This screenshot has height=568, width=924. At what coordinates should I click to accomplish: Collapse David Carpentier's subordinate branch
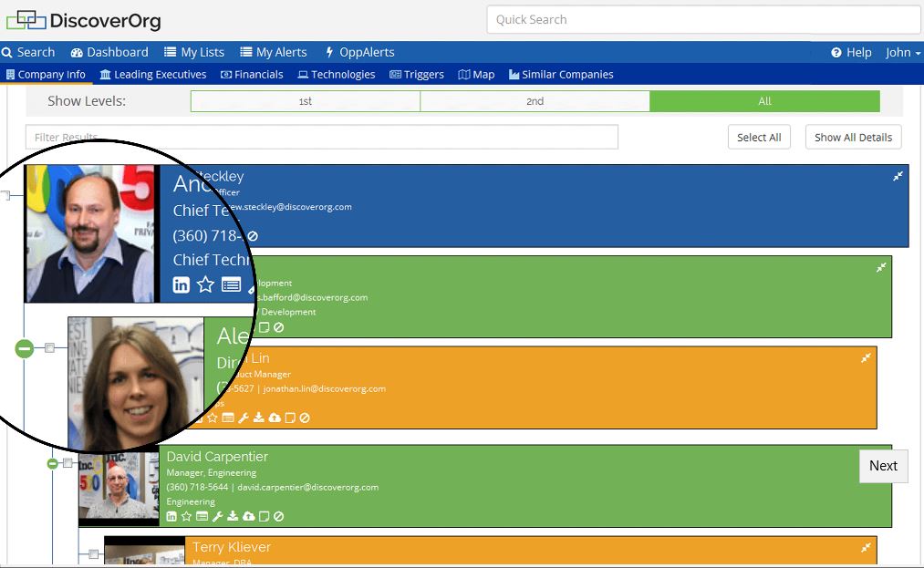coord(53,463)
